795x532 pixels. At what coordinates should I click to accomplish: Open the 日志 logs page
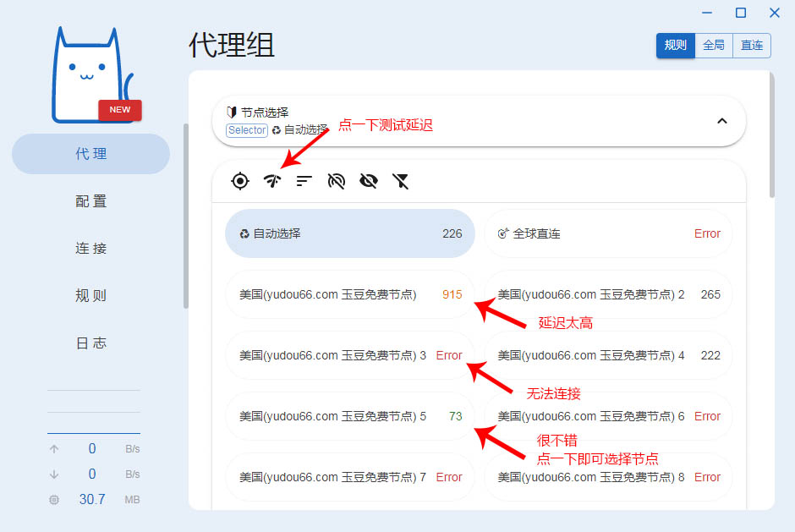pyautogui.click(x=91, y=343)
